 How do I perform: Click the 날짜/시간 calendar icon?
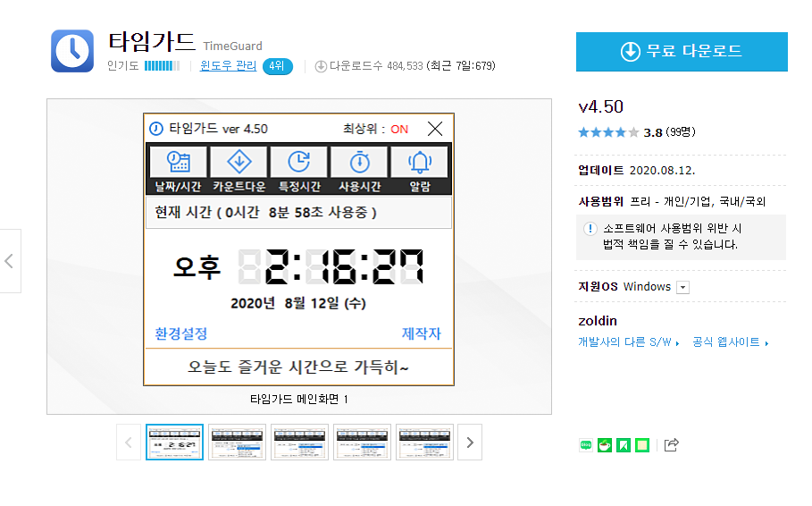(x=178, y=163)
